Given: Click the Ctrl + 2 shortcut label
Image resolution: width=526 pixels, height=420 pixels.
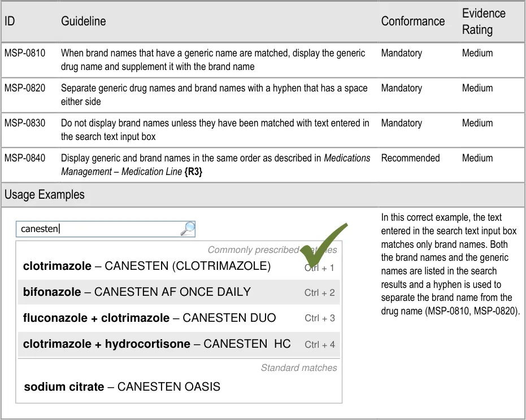Looking at the screenshot, I should coord(319,292).
